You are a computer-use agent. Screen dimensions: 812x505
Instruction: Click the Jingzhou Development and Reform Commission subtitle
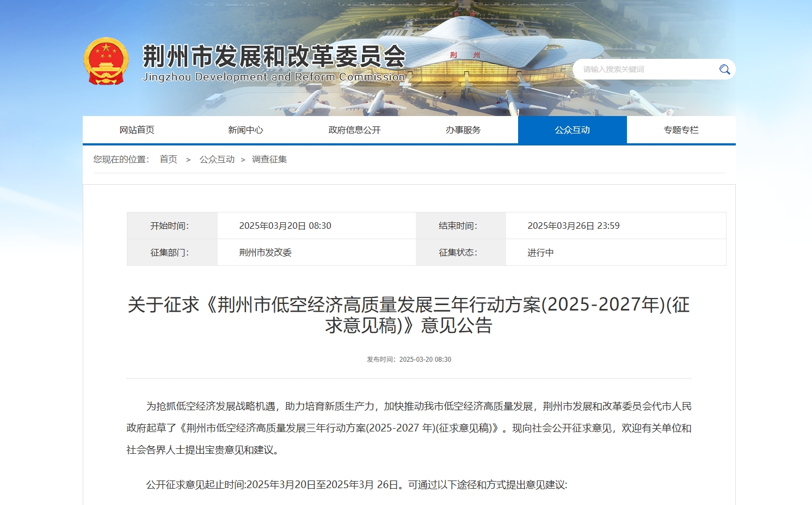tap(274, 77)
